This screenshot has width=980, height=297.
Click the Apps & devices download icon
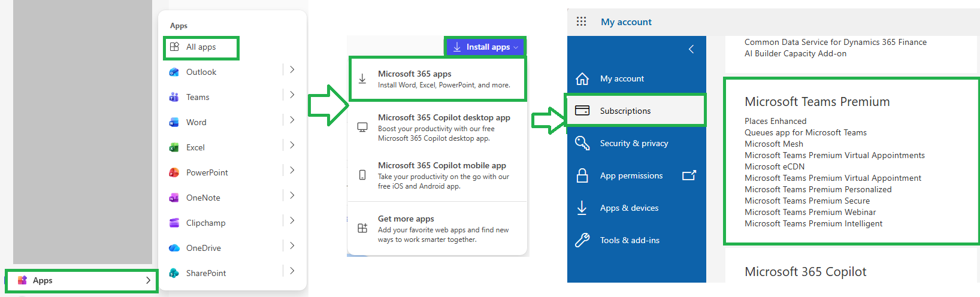click(x=582, y=208)
